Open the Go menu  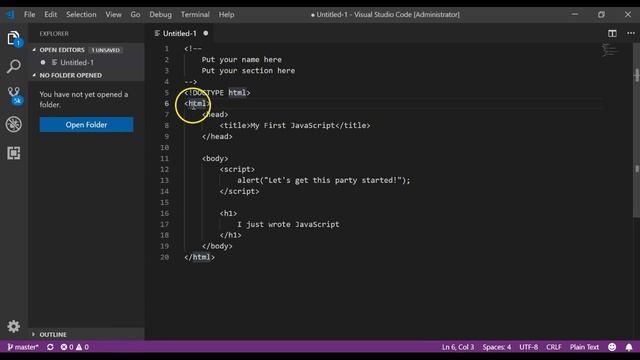pyautogui.click(x=135, y=15)
